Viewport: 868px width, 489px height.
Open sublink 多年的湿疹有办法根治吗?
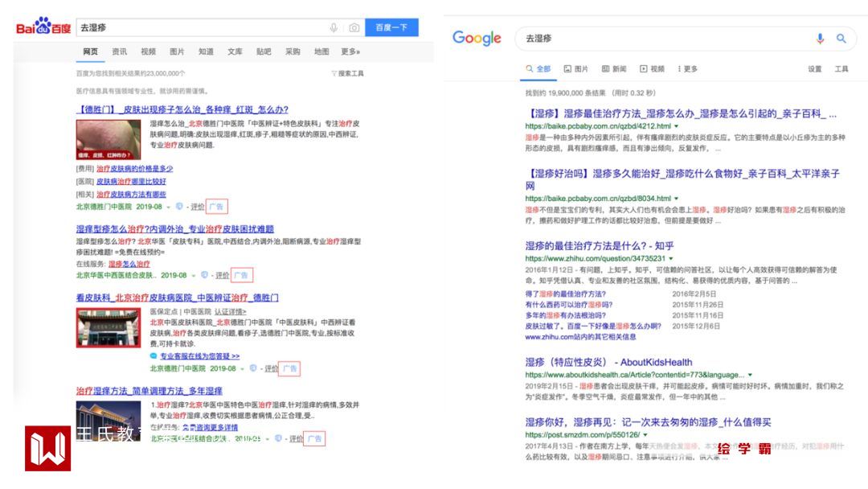pos(565,315)
